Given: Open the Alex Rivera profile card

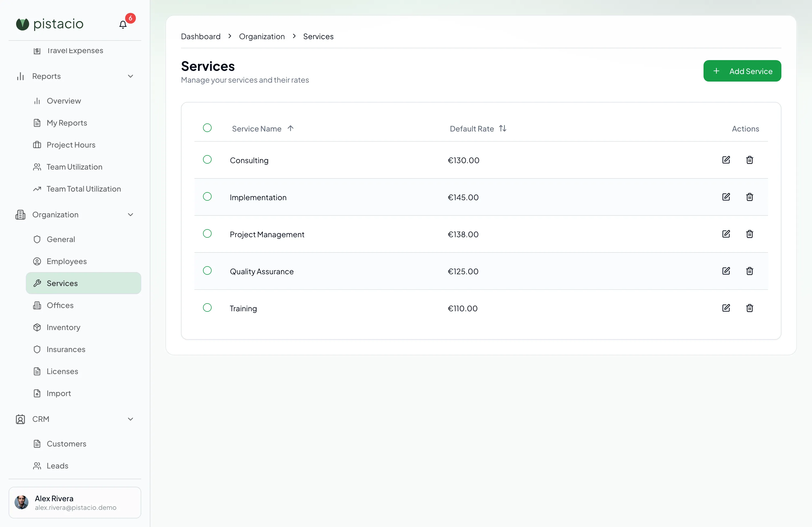Looking at the screenshot, I should tap(75, 503).
